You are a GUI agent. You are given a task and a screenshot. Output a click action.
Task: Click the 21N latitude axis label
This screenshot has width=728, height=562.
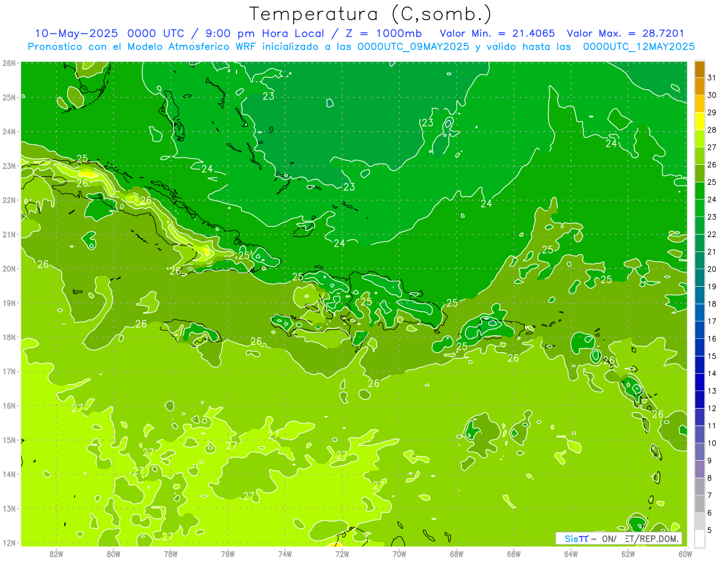(x=9, y=234)
